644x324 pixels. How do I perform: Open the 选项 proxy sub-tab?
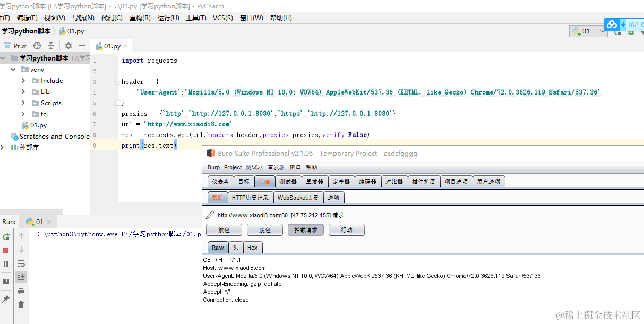click(x=333, y=198)
